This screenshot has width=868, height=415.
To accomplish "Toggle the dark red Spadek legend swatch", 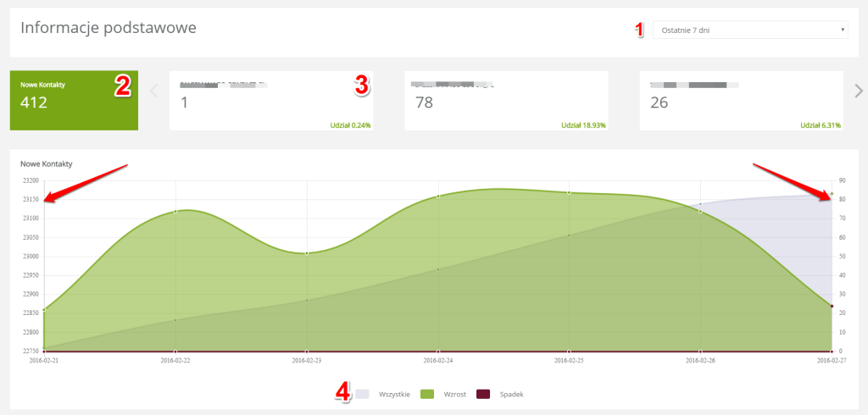I will point(483,394).
